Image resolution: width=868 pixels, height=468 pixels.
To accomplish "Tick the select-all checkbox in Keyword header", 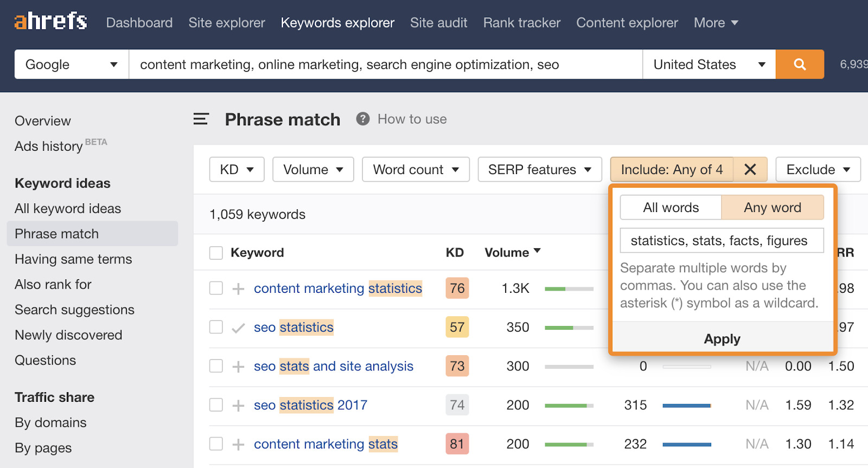I will [x=216, y=253].
